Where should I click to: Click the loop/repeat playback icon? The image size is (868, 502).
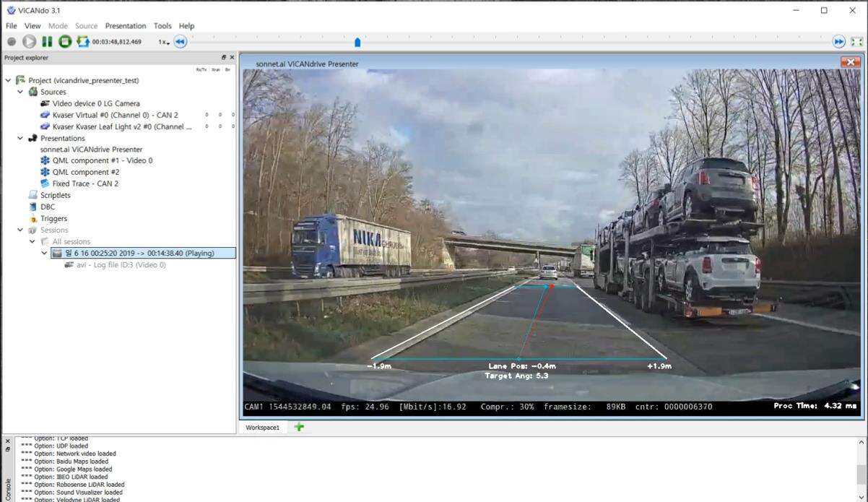pos(82,42)
